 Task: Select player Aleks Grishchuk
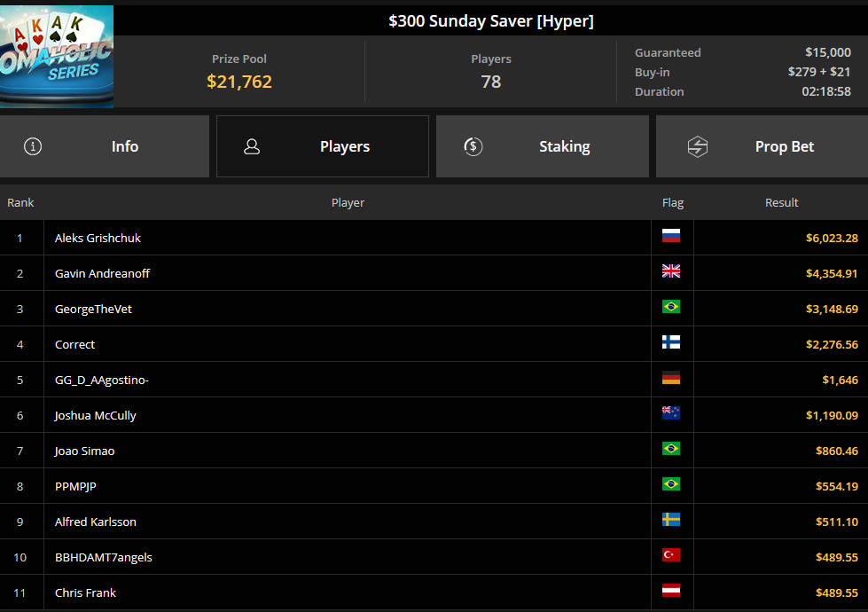[98, 239]
